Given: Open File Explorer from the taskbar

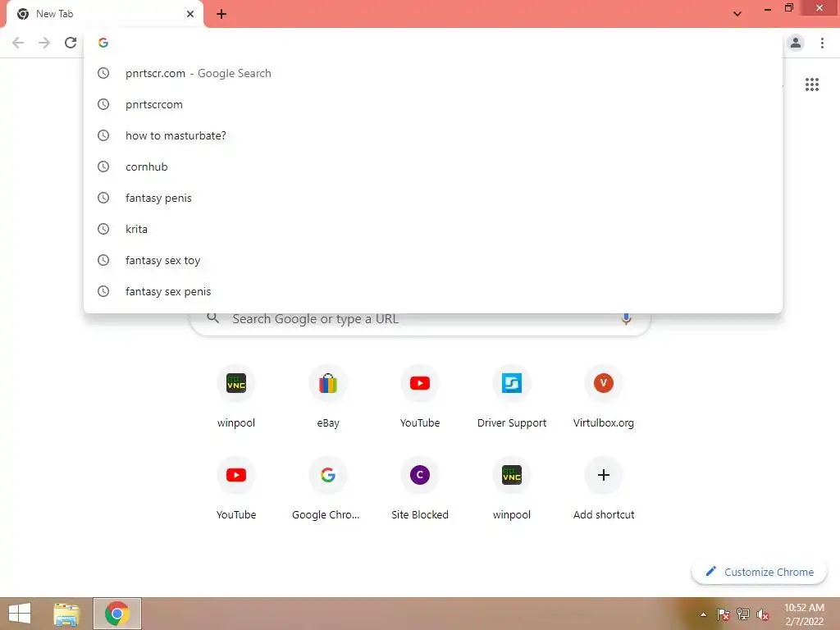Looking at the screenshot, I should pos(66,614).
